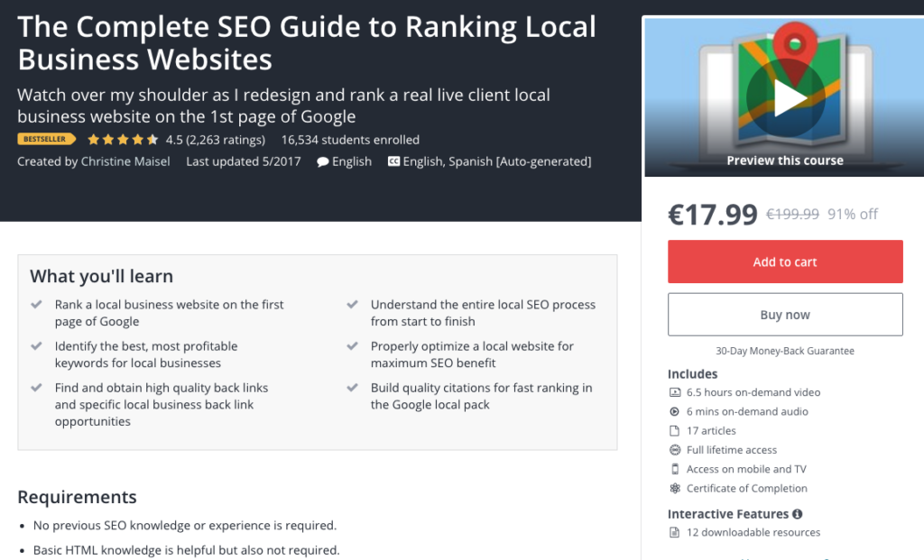The image size is (924, 560).
Task: Click checkmark beside 'Properly optimize a local website'
Action: 353,346
